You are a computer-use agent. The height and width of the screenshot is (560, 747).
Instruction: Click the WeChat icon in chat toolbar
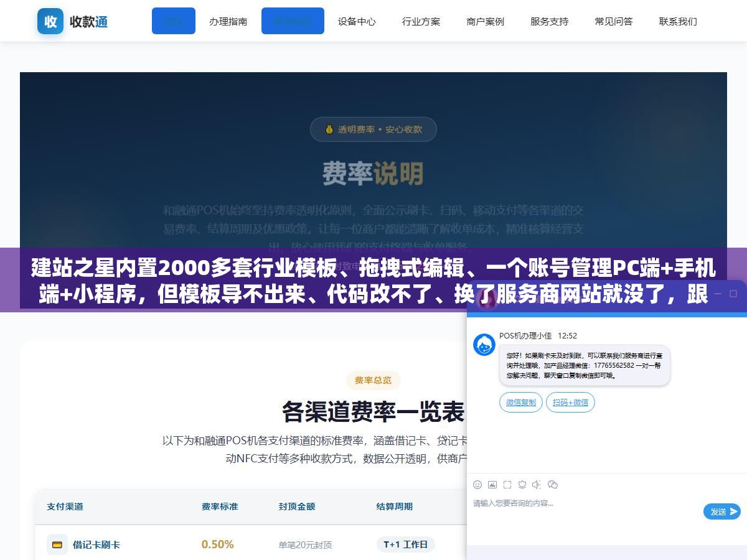pyautogui.click(x=552, y=484)
